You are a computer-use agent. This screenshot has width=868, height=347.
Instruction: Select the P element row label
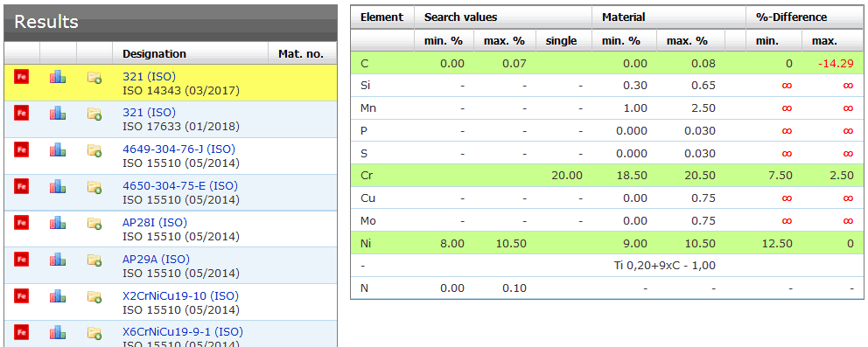pos(364,131)
